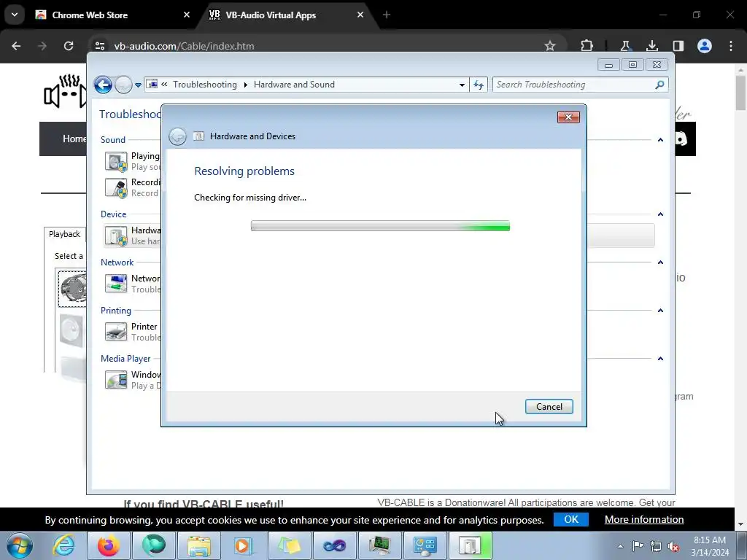Open Chrome profile avatar
This screenshot has width=747, height=560.
click(705, 46)
